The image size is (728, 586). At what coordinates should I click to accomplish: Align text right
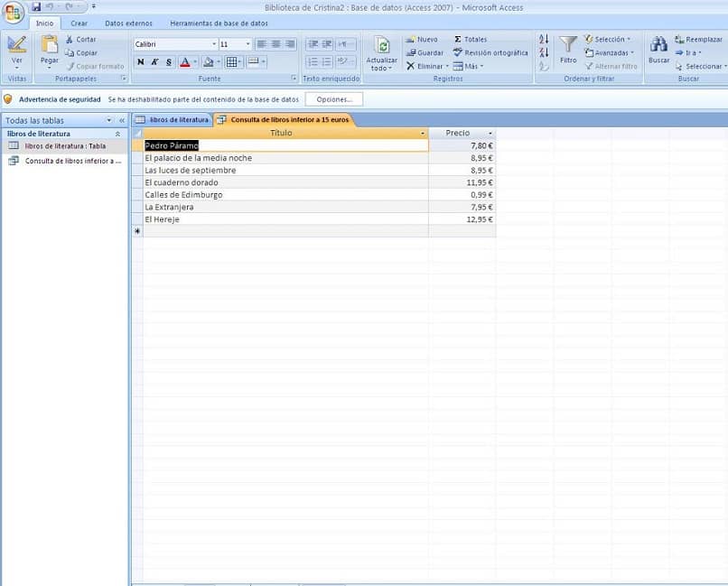290,44
